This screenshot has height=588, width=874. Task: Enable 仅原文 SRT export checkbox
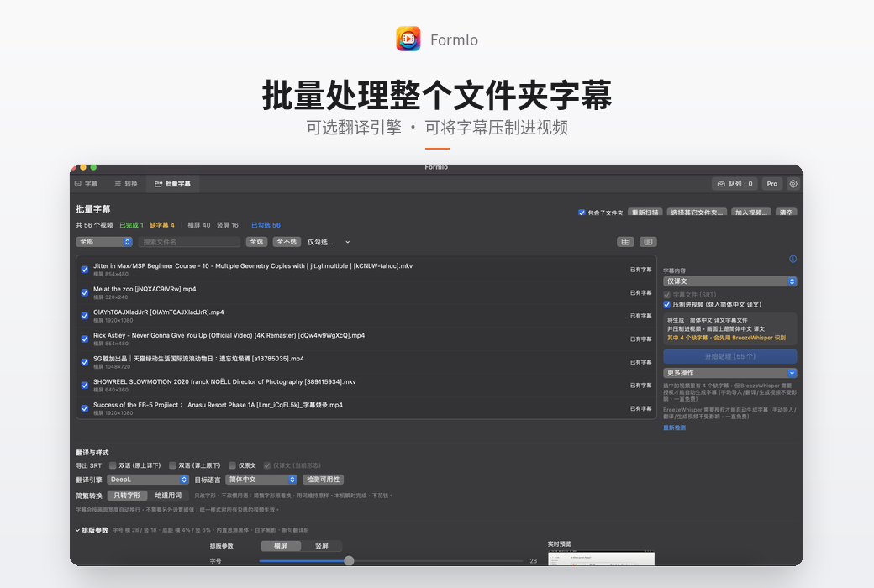click(232, 465)
